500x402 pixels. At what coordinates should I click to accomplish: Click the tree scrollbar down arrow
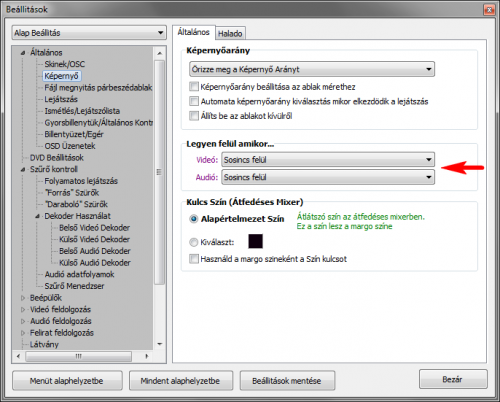(x=160, y=344)
